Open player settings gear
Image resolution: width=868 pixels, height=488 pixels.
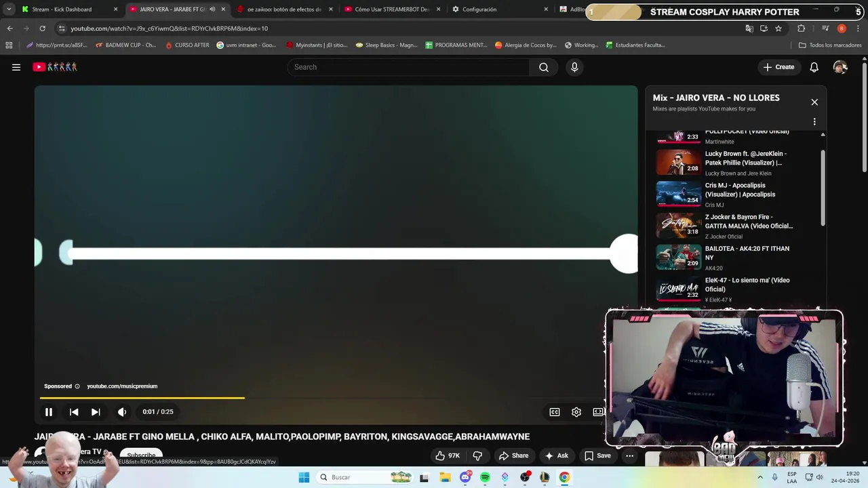[576, 411]
